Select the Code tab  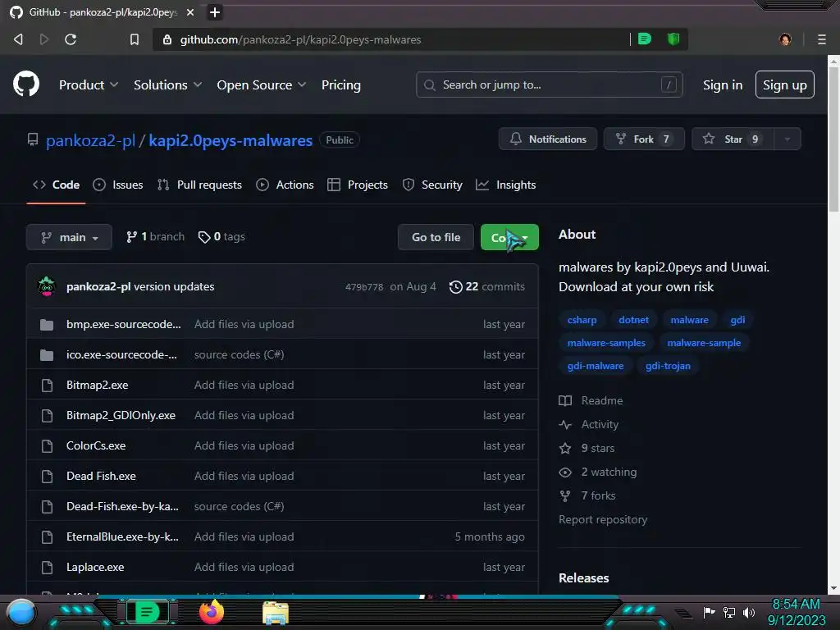coord(57,185)
